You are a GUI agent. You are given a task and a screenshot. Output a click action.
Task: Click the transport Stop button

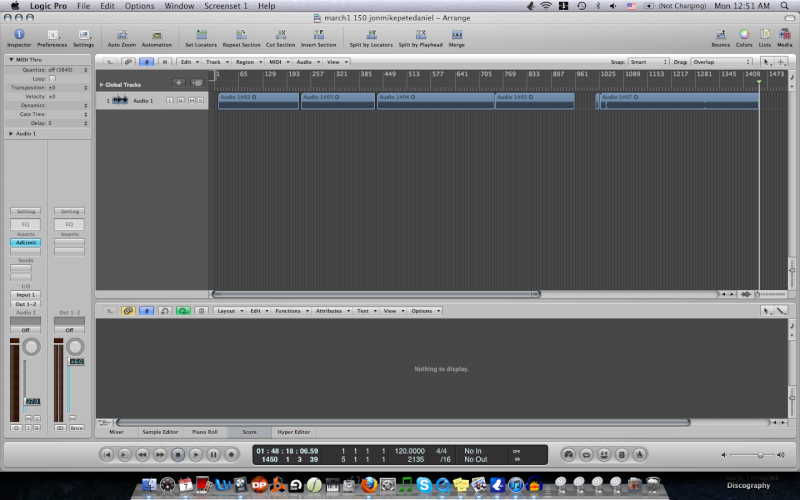178,455
